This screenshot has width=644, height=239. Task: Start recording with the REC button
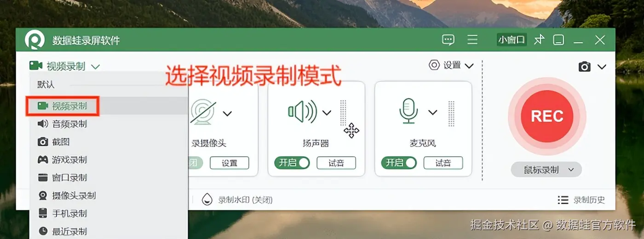coord(547,116)
